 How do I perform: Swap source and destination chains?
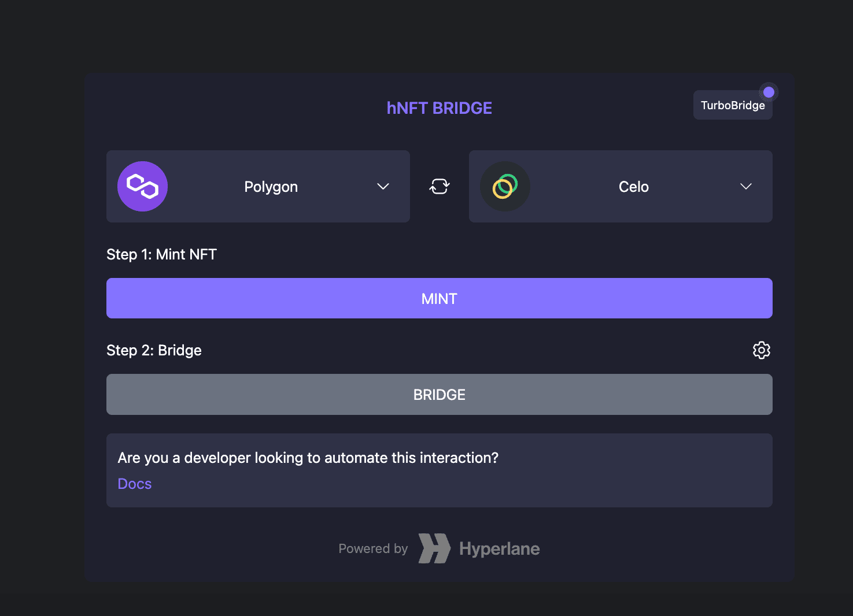[440, 186]
